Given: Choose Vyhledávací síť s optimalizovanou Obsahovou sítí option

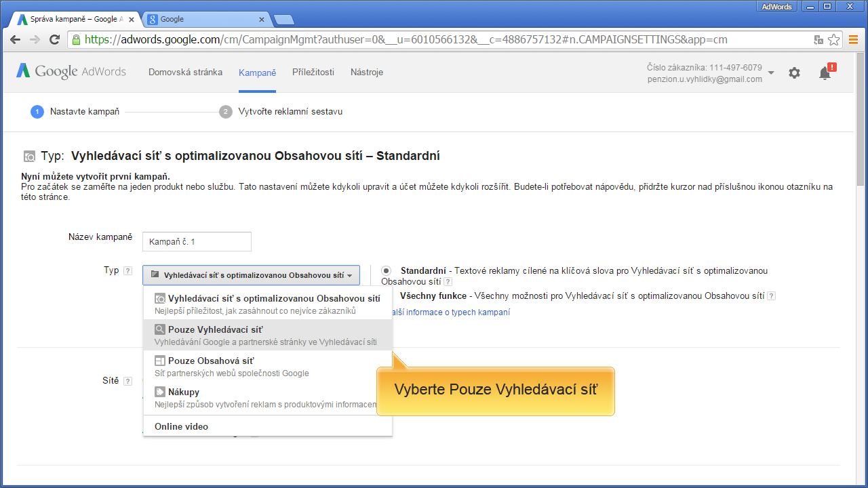Looking at the screenshot, I should [x=267, y=304].
